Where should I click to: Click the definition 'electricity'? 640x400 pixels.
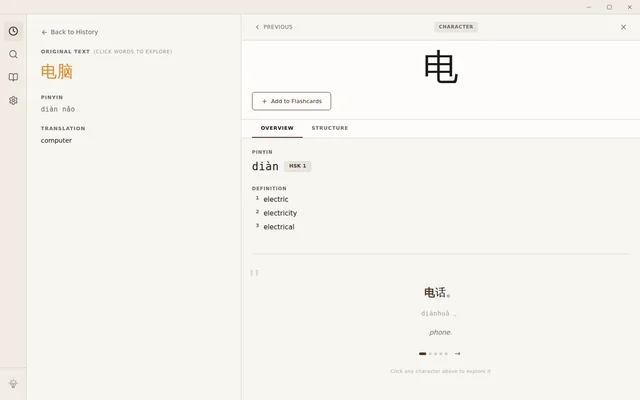[x=280, y=213]
